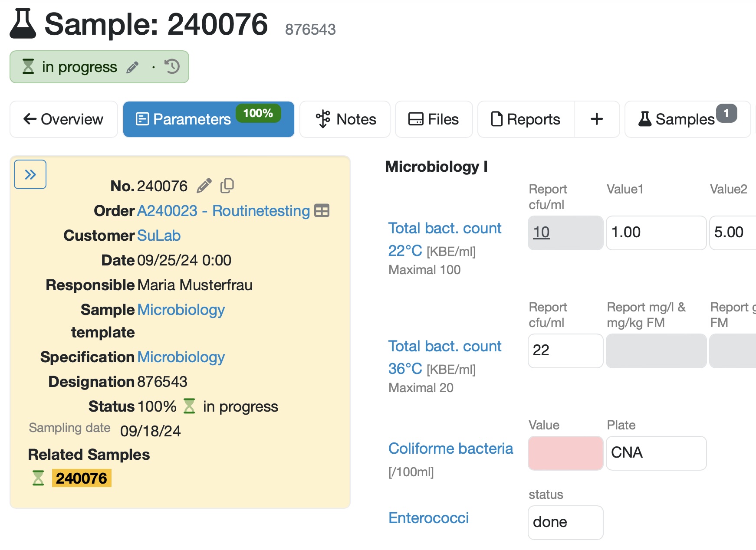Viewport: 756px width, 550px height.
Task: Click the status history clock icon
Action: click(172, 67)
